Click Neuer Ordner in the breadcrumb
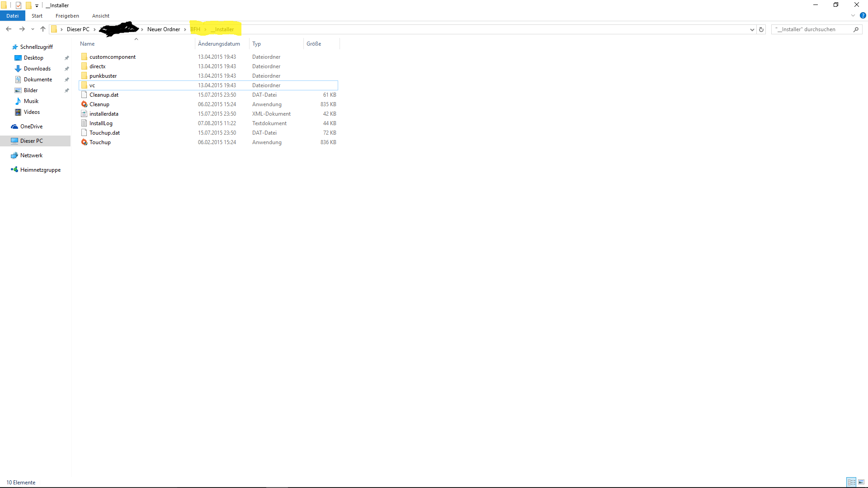 click(163, 29)
